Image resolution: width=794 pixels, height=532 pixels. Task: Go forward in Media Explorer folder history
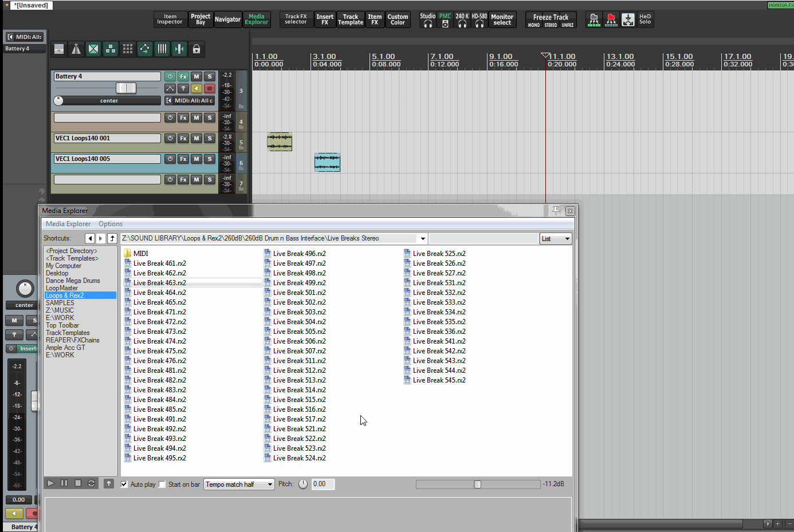coord(101,238)
